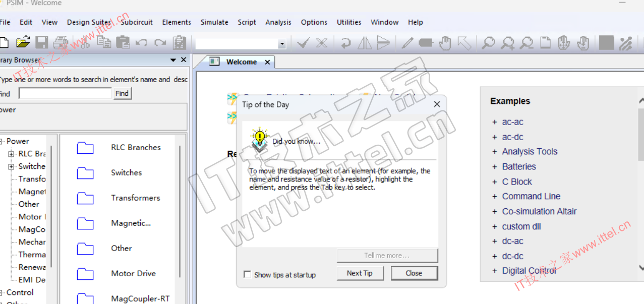
Task: Click the Next Tip button
Action: (x=360, y=273)
